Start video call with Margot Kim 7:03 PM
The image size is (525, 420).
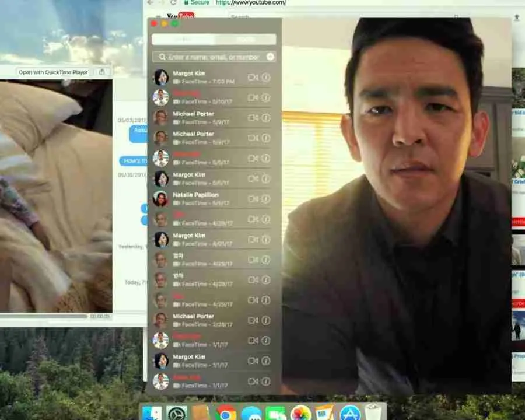click(253, 78)
